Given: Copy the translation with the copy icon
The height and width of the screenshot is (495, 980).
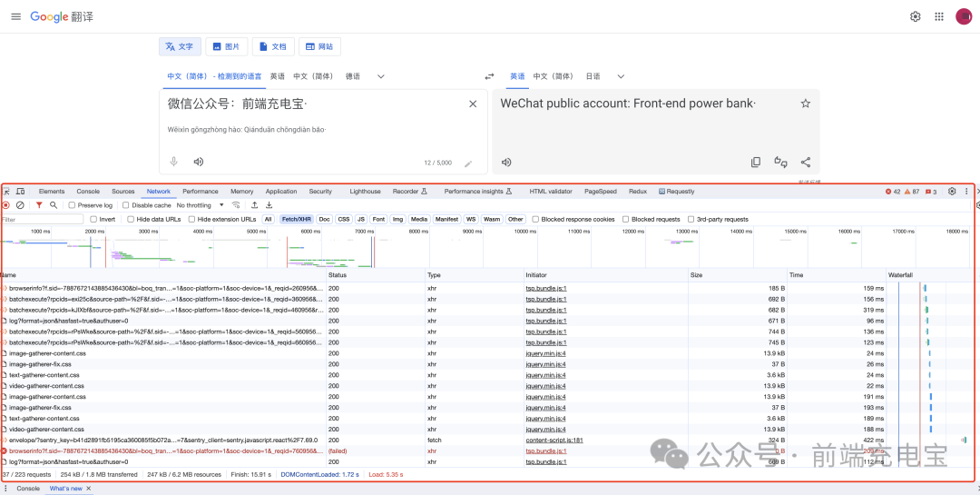Looking at the screenshot, I should click(755, 163).
